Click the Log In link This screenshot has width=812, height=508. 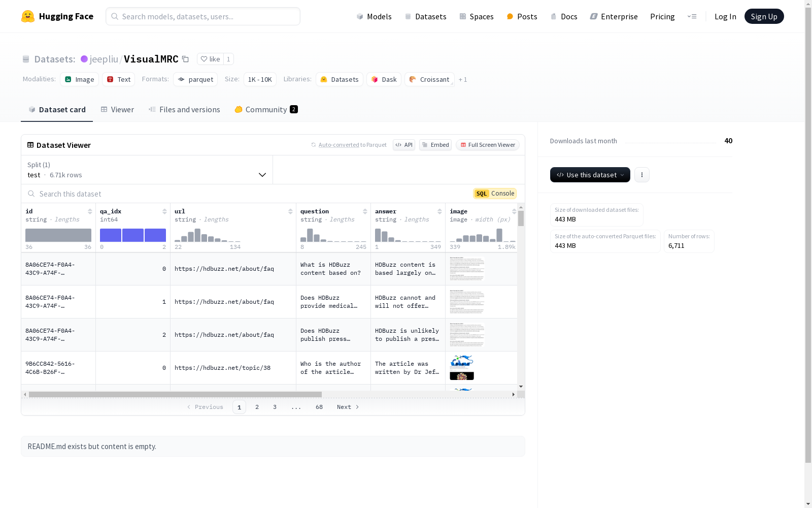click(x=725, y=16)
